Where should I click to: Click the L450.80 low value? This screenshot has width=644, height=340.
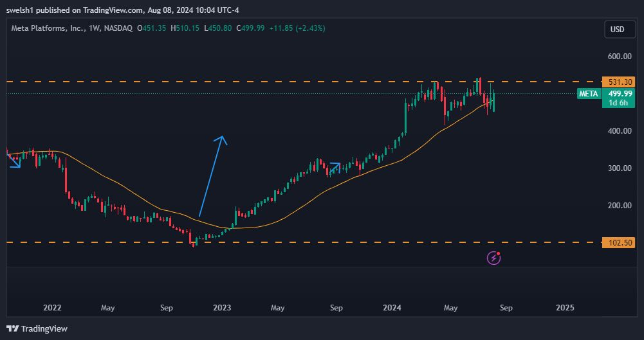point(217,28)
